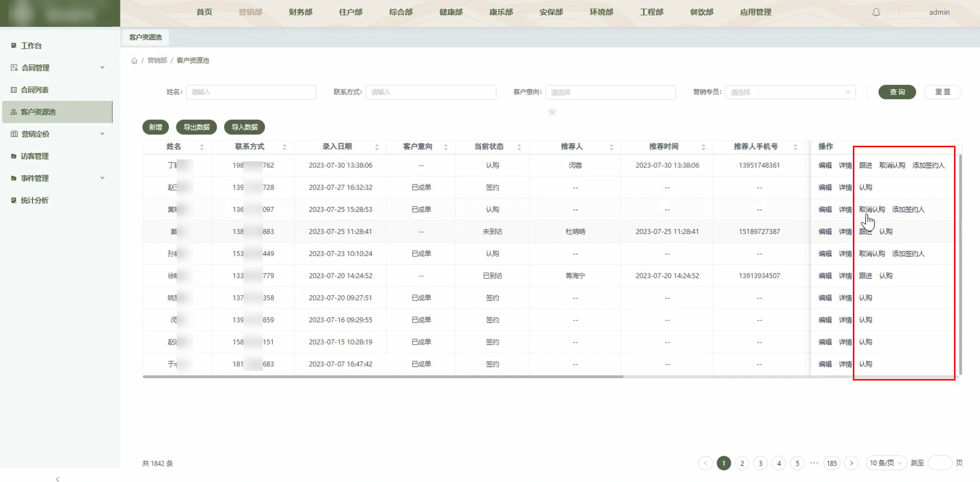The width and height of the screenshot is (980, 482).
Task: Click the 导入数据 button
Action: tap(245, 127)
